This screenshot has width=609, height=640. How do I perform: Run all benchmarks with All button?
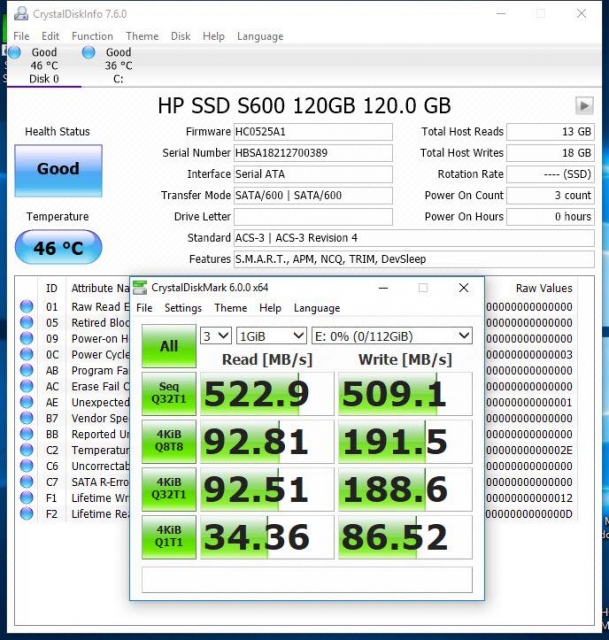pyautogui.click(x=169, y=346)
